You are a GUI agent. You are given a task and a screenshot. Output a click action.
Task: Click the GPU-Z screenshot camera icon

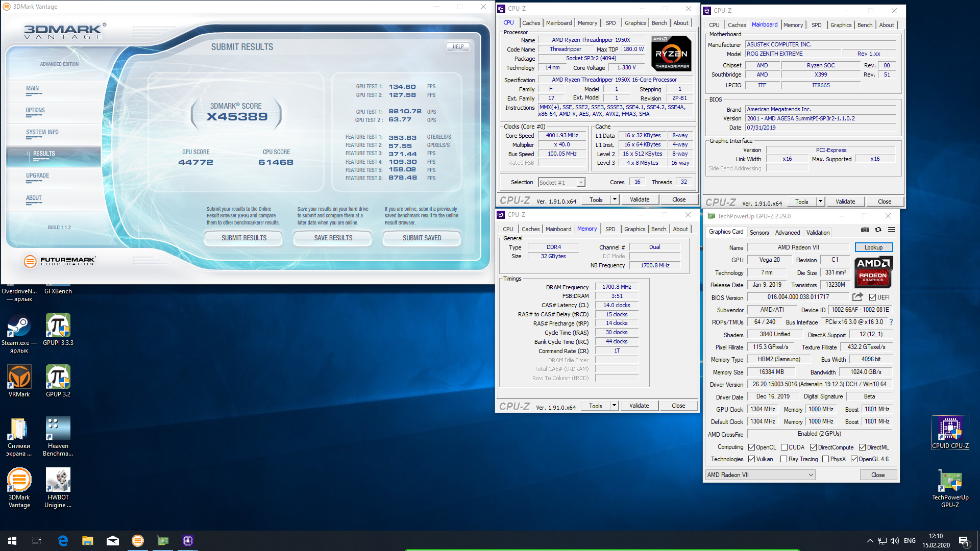click(x=865, y=230)
